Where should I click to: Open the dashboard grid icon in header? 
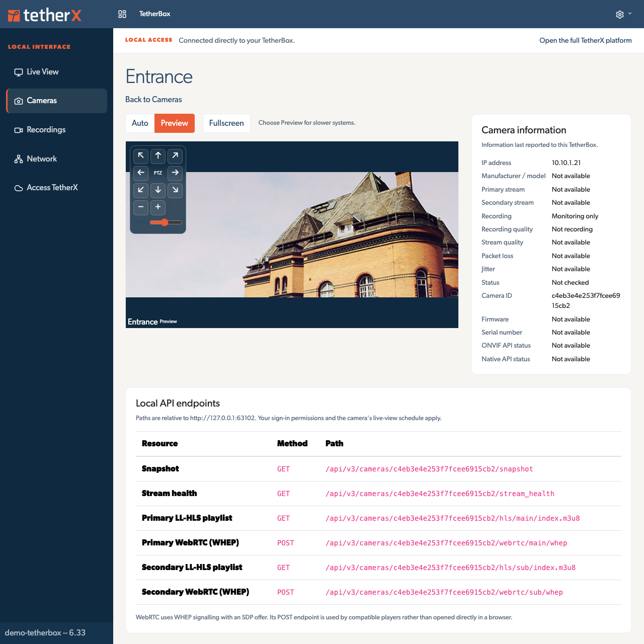[122, 14]
